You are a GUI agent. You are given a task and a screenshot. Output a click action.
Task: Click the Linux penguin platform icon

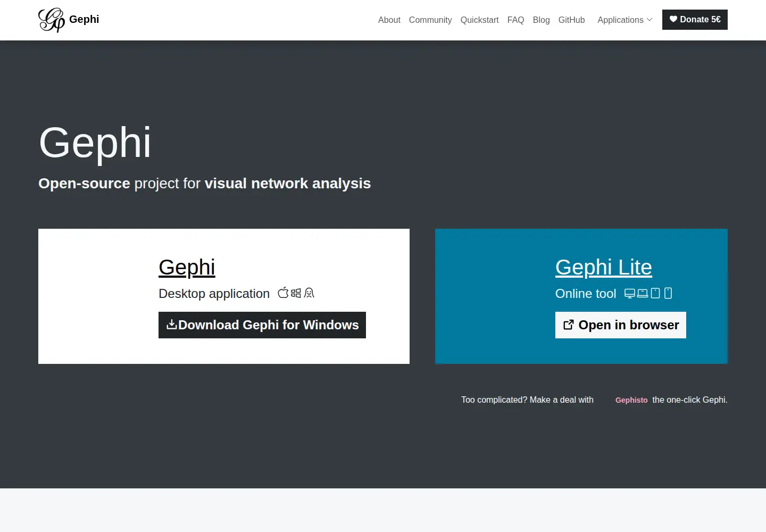tap(309, 293)
